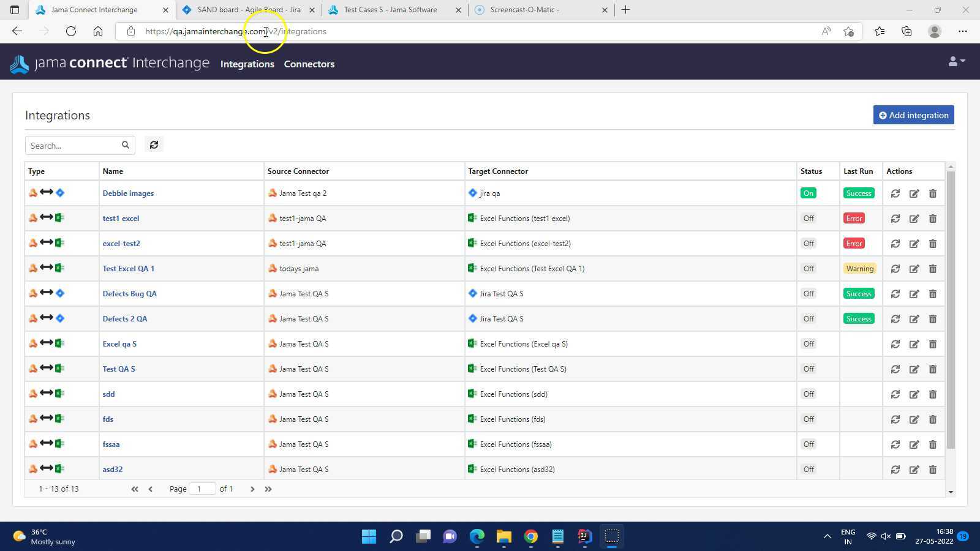The height and width of the screenshot is (551, 980).
Task: Open the Defects 2 QA integration
Action: point(125,318)
